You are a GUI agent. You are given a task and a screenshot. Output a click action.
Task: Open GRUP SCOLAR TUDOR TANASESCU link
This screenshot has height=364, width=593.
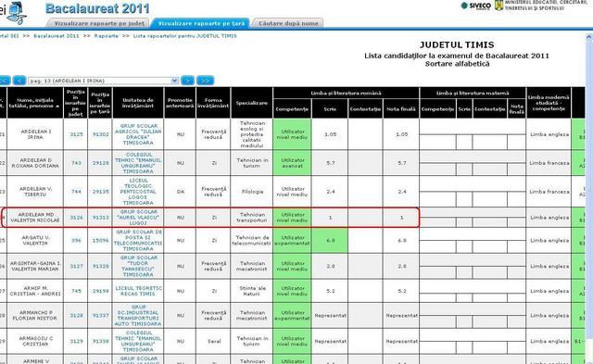pyautogui.click(x=138, y=266)
